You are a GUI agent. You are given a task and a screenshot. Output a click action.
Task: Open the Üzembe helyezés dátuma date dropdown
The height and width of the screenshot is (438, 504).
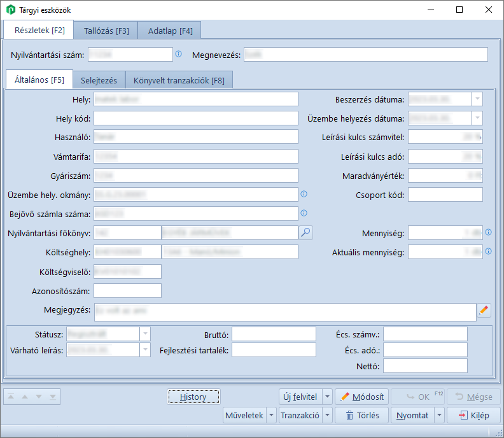(477, 118)
